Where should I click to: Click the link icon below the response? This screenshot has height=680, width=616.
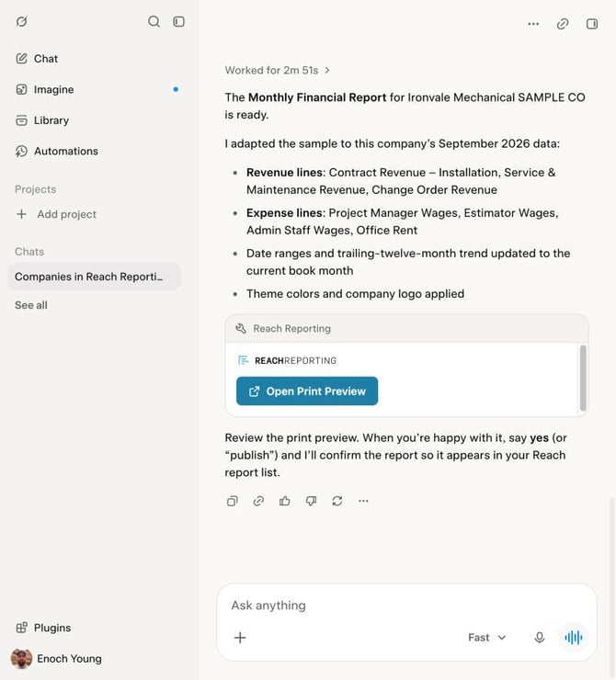click(258, 502)
